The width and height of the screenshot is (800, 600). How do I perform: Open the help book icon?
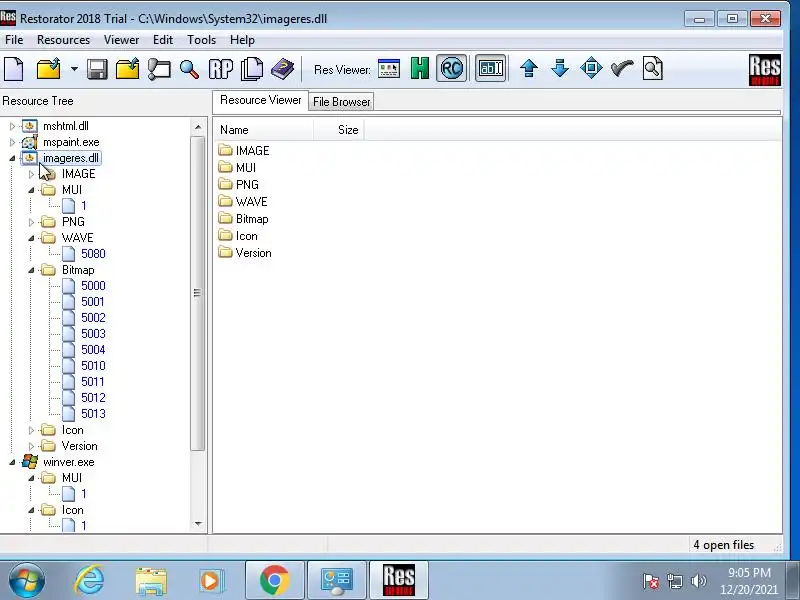[x=283, y=69]
